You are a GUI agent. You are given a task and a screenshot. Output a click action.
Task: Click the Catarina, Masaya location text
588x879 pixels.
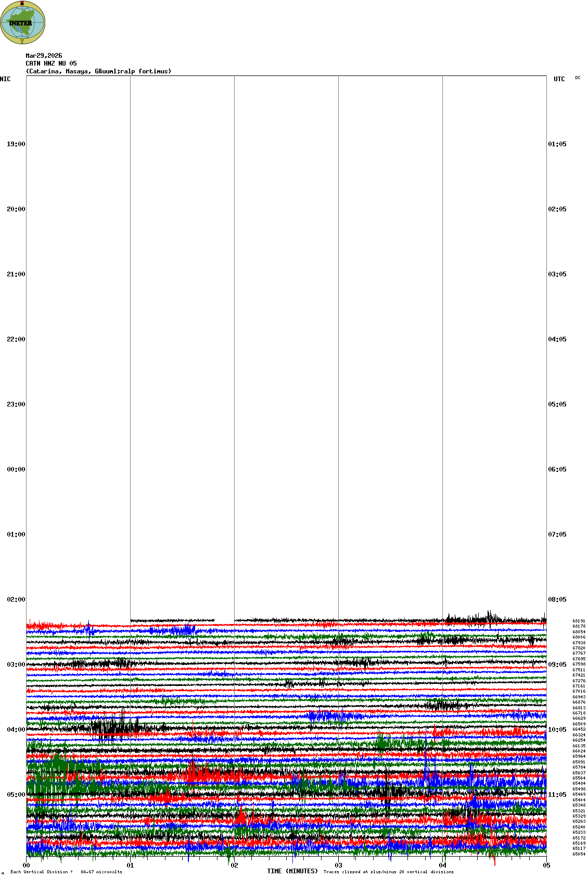tap(98, 71)
